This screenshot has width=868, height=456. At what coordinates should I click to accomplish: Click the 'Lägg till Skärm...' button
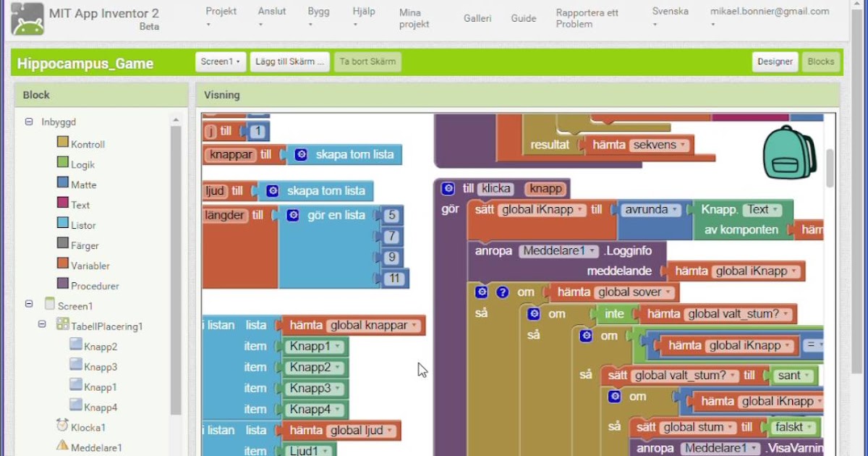tap(289, 62)
